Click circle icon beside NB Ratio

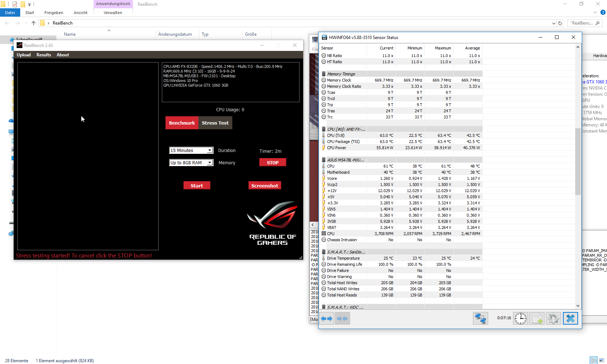[x=324, y=56]
